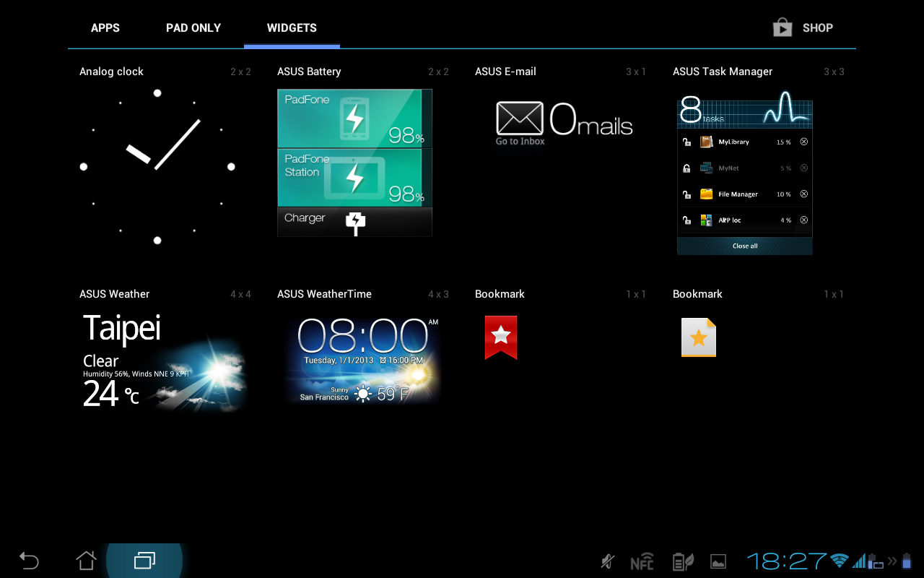Select the WIDGETS tab

click(x=292, y=28)
